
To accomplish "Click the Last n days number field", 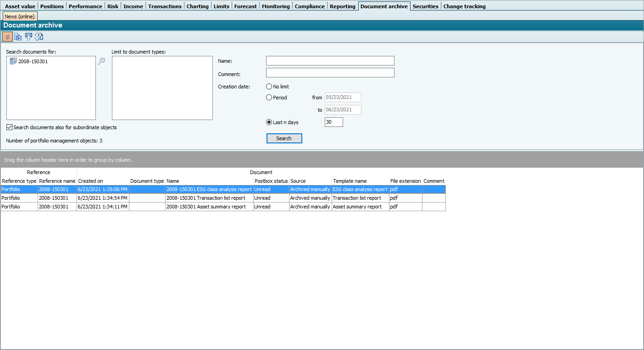I will (333, 122).
